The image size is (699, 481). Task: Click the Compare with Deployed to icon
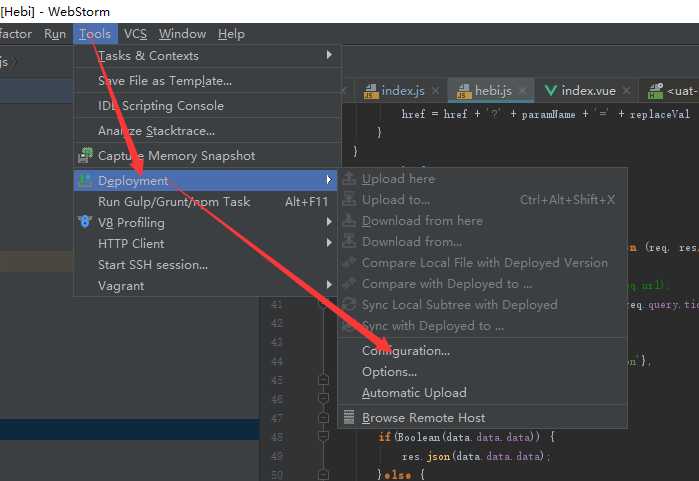click(349, 283)
